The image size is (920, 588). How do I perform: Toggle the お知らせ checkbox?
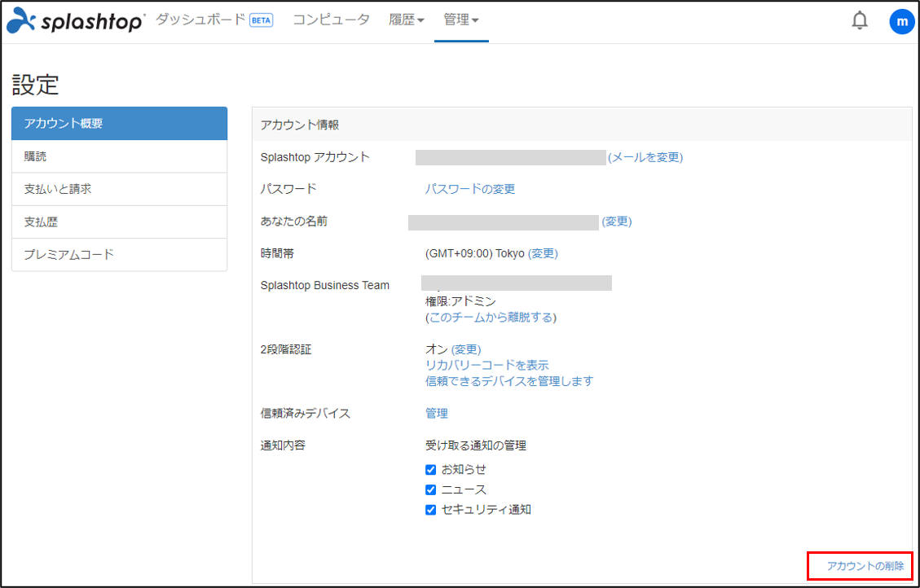[430, 470]
